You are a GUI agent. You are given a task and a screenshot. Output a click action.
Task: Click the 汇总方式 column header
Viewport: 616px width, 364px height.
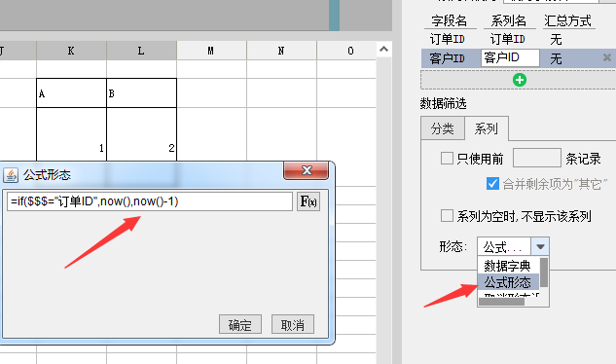(x=568, y=20)
